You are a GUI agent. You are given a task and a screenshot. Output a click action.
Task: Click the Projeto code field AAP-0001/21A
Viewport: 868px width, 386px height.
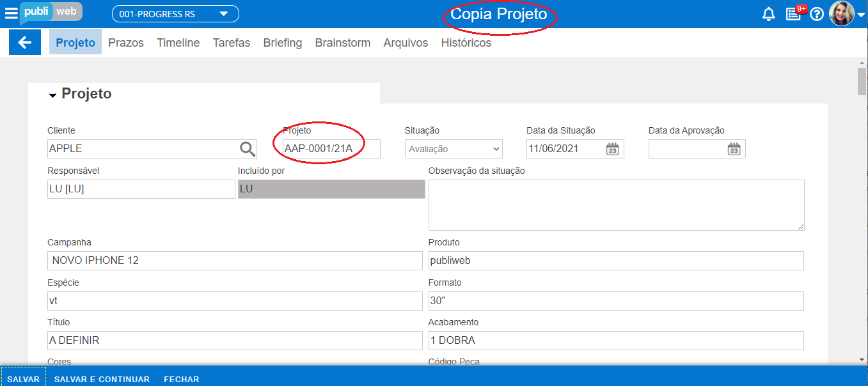[331, 149]
